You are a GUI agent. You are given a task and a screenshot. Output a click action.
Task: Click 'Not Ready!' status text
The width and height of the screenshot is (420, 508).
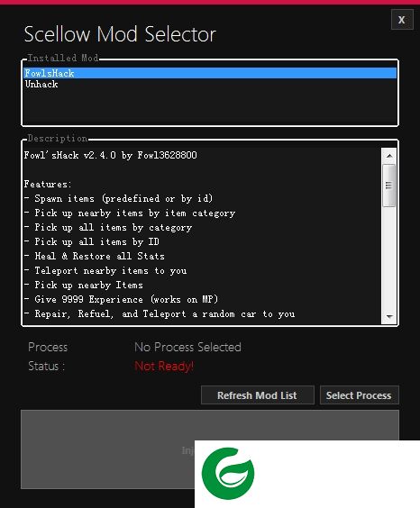(x=164, y=367)
